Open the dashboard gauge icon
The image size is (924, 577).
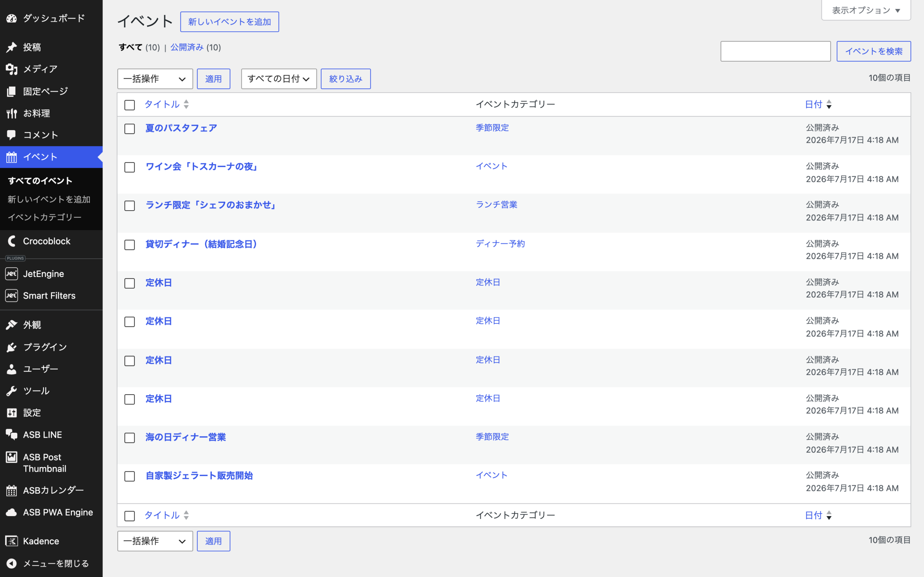pos(12,18)
